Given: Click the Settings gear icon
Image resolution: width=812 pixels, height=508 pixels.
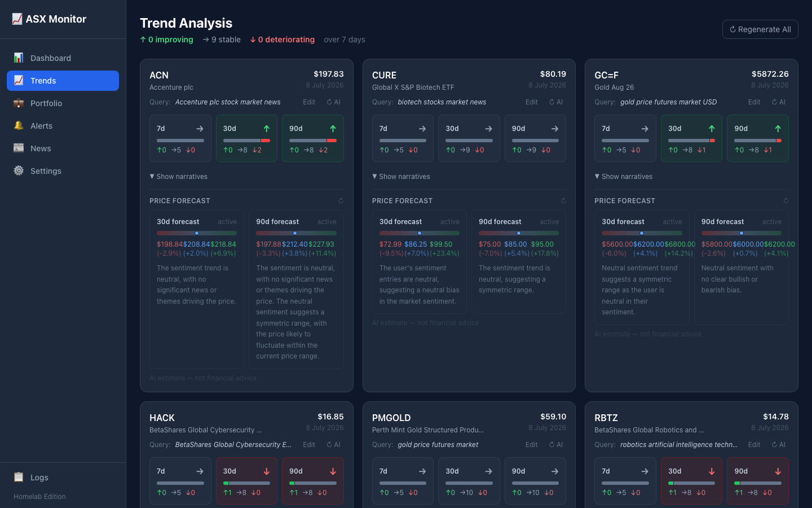Looking at the screenshot, I should tap(19, 170).
